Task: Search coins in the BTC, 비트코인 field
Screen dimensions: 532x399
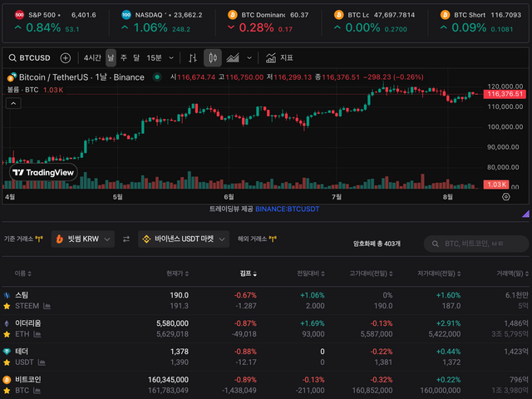Action: pyautogui.click(x=476, y=244)
